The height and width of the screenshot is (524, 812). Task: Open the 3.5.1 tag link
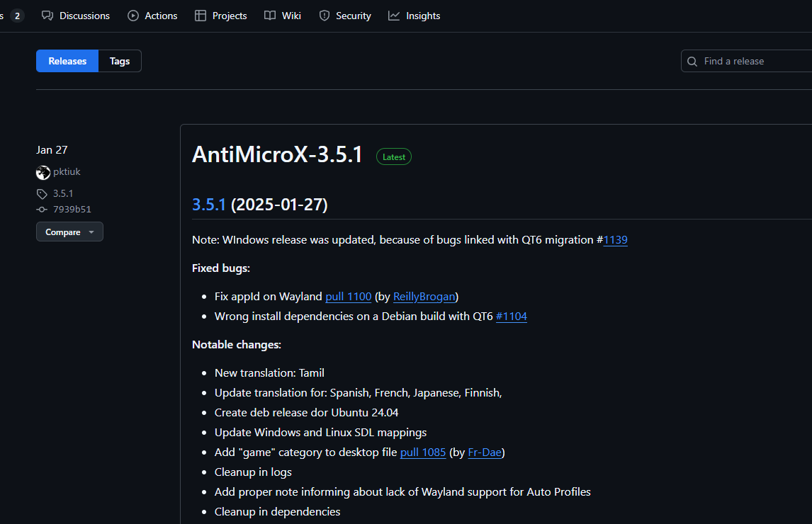click(x=62, y=193)
